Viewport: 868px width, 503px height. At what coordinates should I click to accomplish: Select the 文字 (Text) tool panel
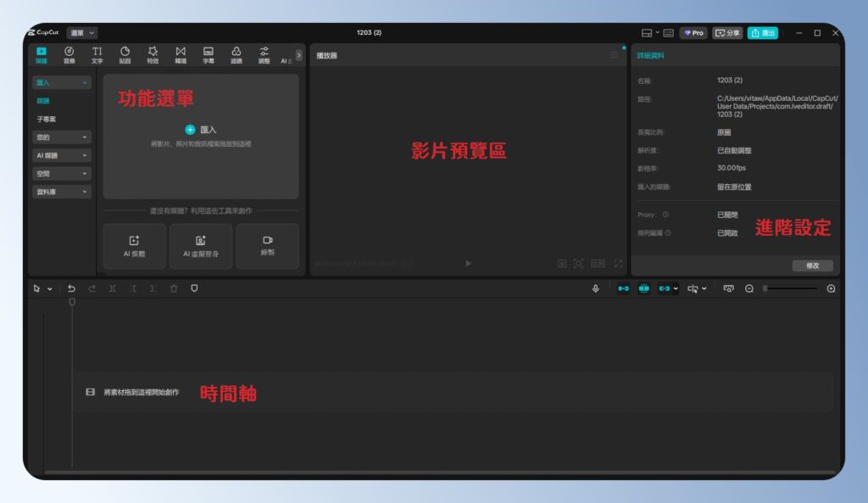coord(97,55)
